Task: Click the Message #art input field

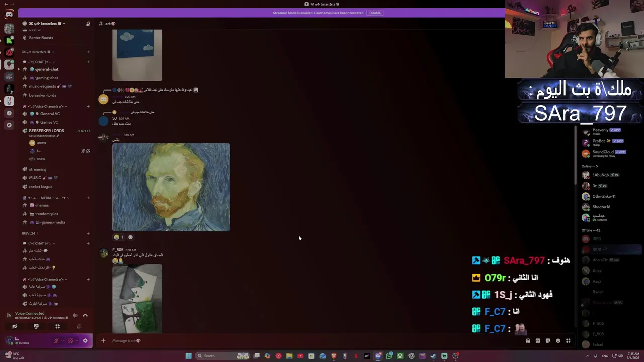Action: point(312,341)
